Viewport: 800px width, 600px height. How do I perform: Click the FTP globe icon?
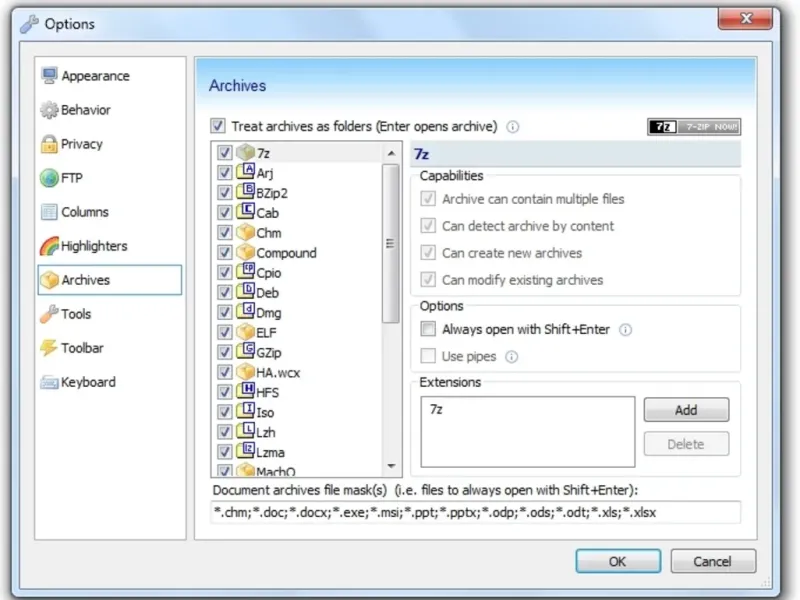49,178
